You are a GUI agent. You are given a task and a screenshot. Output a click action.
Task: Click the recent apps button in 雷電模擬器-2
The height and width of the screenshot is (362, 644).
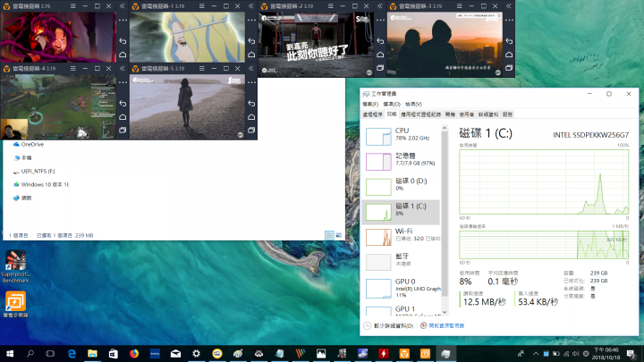(380, 68)
